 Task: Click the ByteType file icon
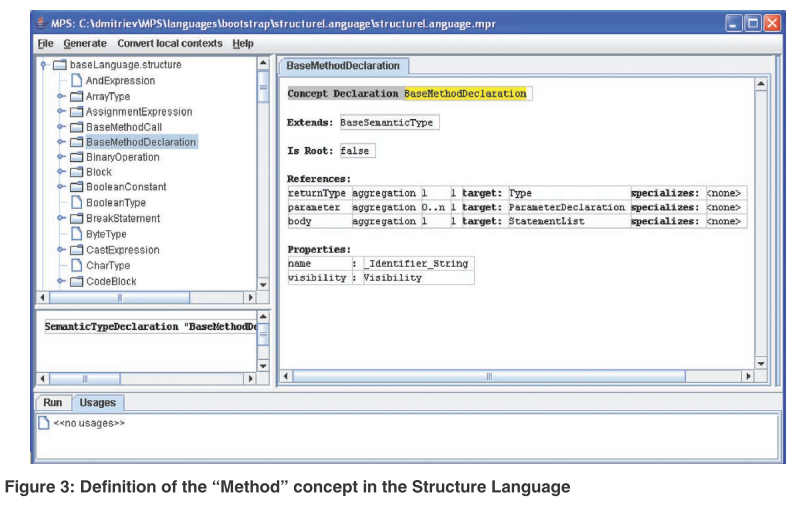(76, 234)
